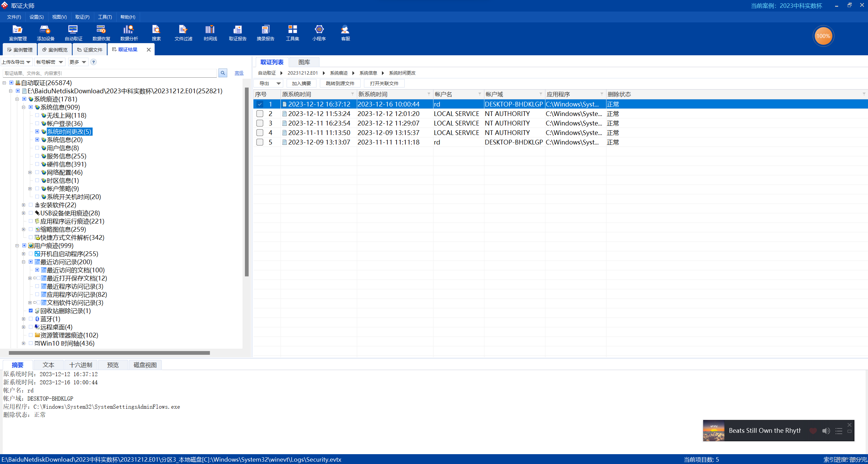Tick the checkbox for row 2
The width and height of the screenshot is (868, 464).
tap(260, 114)
